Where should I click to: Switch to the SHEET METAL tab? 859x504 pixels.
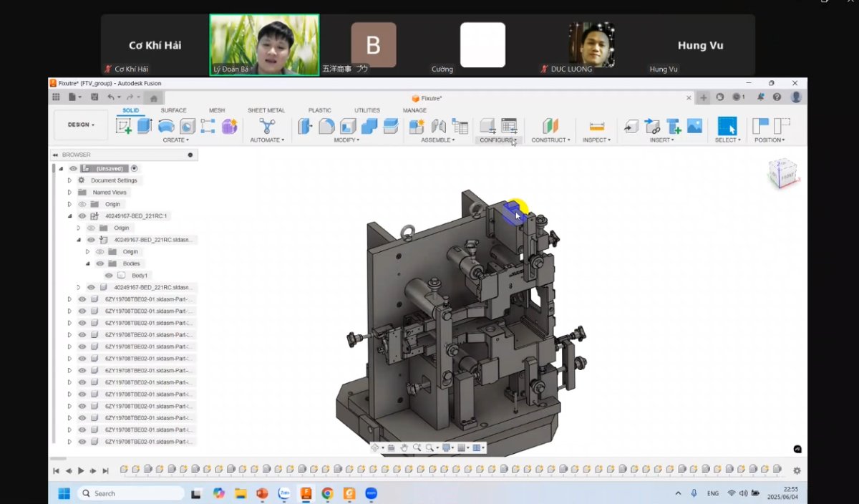click(x=266, y=110)
